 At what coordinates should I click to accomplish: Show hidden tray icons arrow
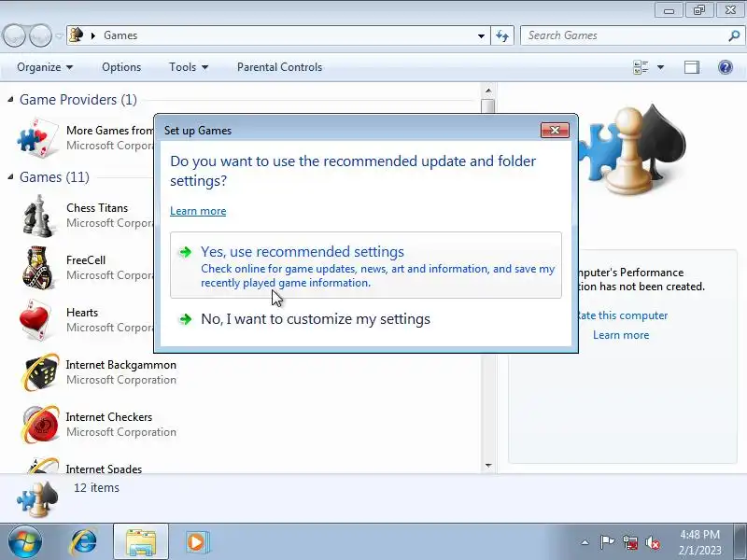(585, 542)
